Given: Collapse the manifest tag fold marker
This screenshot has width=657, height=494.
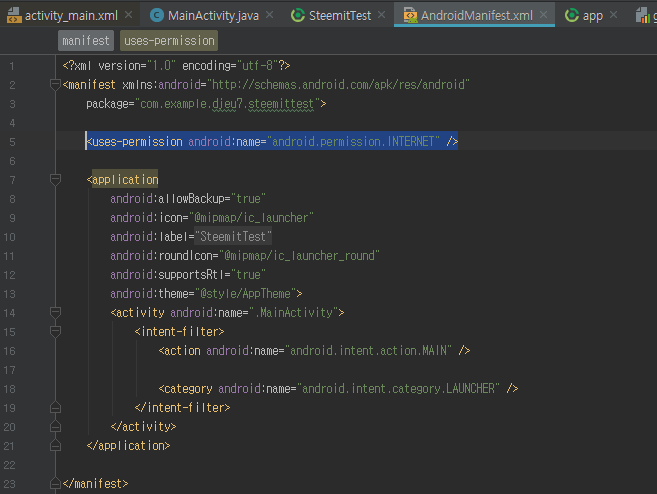Looking at the screenshot, I should (55, 85).
